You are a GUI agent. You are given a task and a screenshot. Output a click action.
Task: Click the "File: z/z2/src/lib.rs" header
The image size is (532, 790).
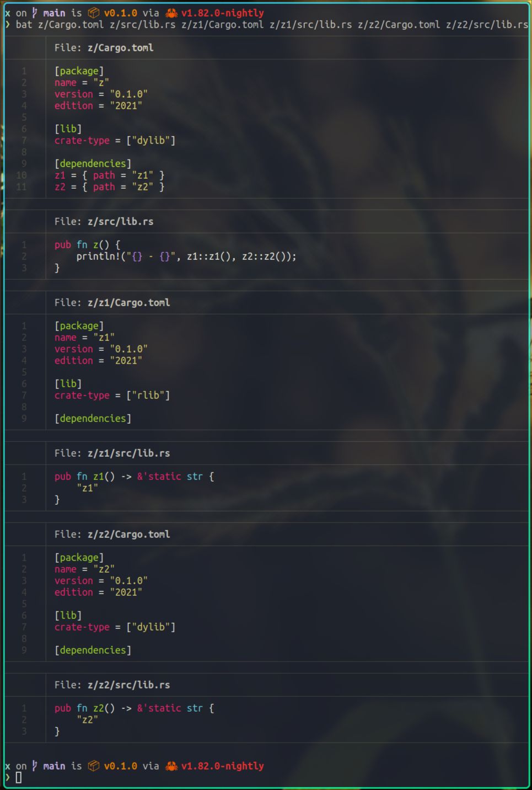(x=112, y=685)
